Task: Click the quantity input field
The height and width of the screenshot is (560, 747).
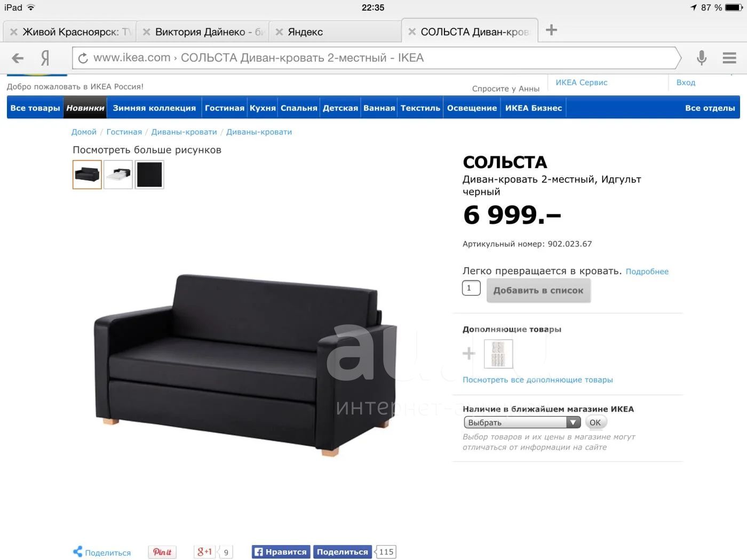Action: [471, 288]
